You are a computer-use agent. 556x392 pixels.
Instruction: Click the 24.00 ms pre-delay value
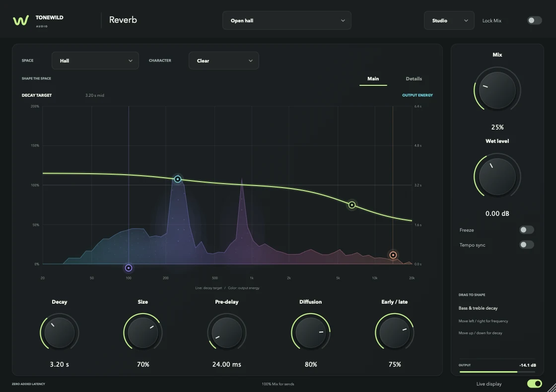point(226,364)
